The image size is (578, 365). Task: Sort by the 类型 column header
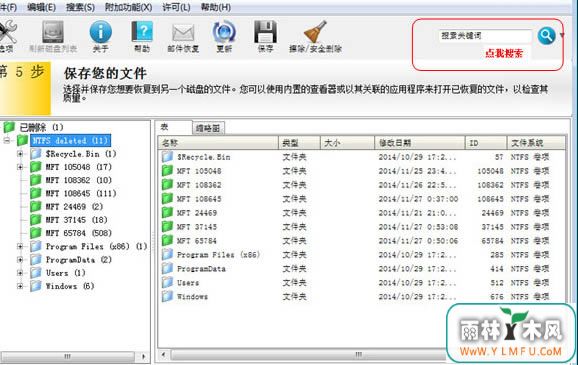(x=299, y=143)
